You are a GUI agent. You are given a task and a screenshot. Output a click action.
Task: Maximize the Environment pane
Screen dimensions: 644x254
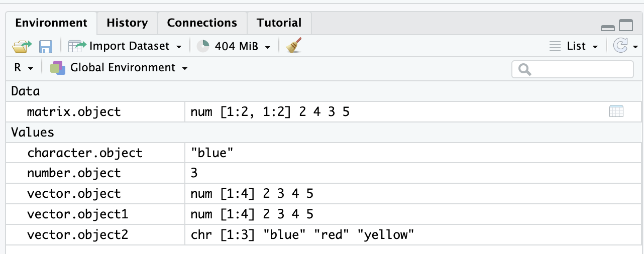click(626, 25)
